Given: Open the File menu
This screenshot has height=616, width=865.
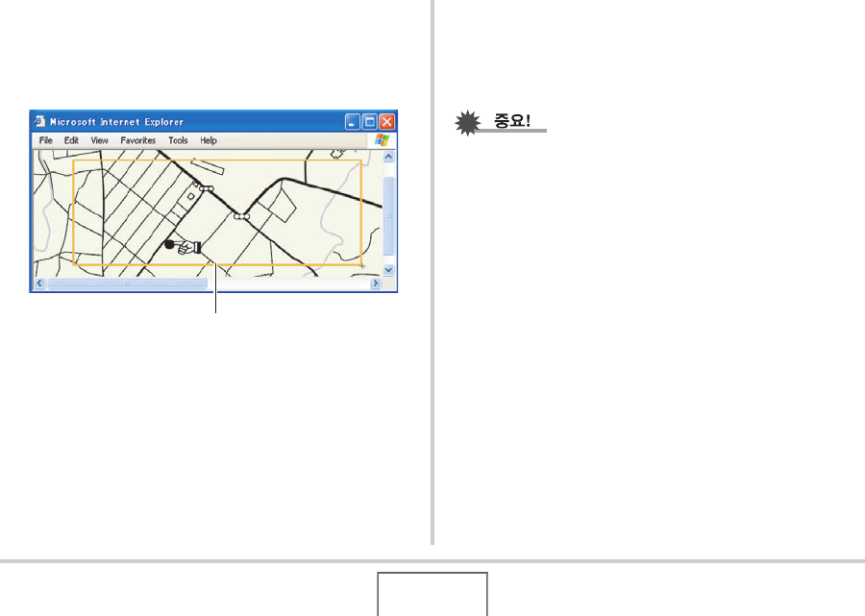Looking at the screenshot, I should [46, 140].
